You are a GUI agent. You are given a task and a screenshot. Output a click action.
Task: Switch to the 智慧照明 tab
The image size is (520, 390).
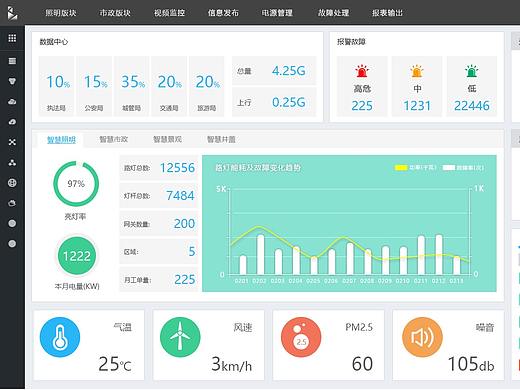[61, 139]
